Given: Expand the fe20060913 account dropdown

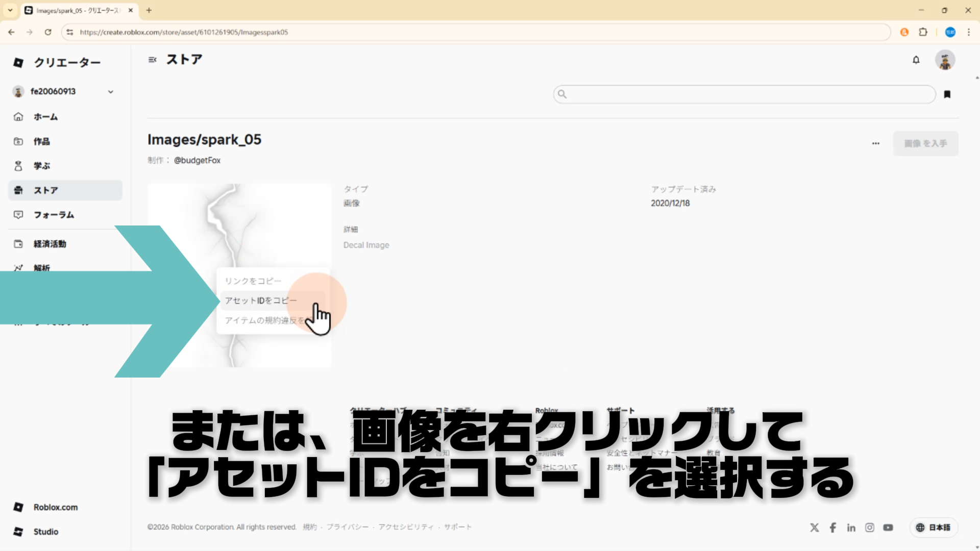Looking at the screenshot, I should (110, 92).
